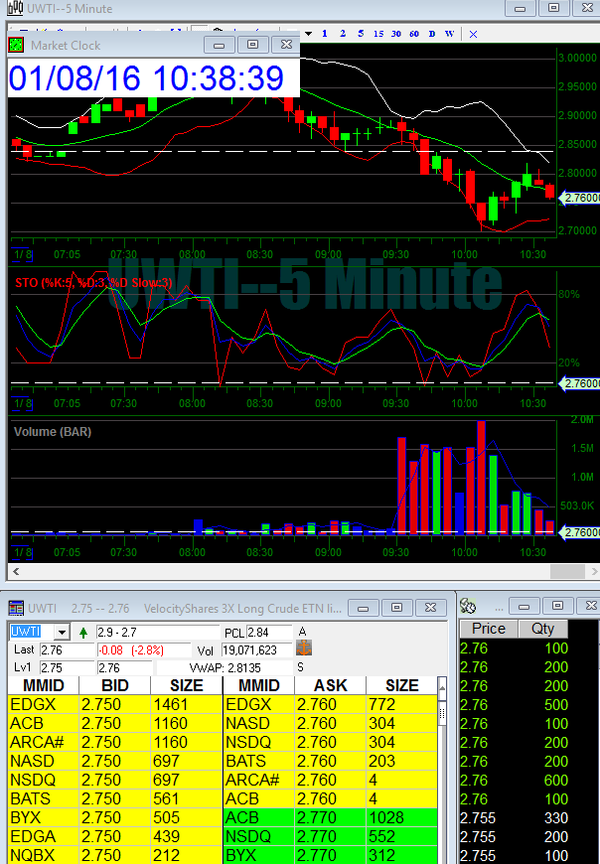The image size is (600, 864).
Task: Click the Qty column header
Action: [543, 629]
